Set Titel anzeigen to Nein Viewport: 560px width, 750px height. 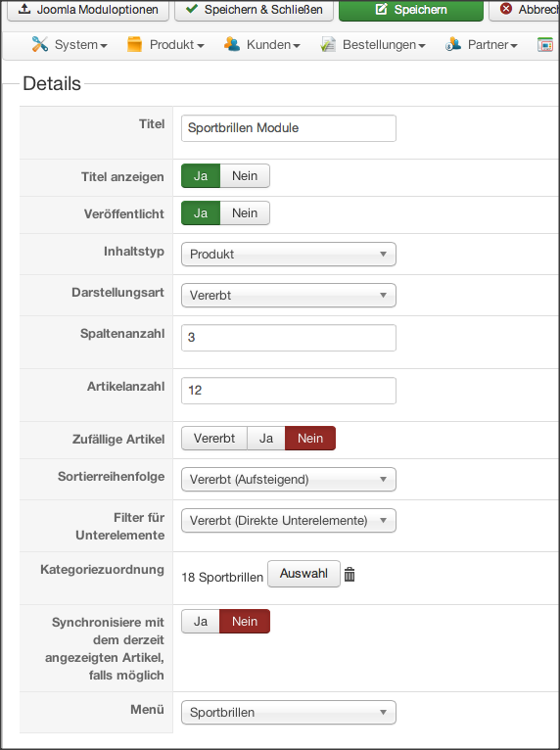click(x=245, y=176)
